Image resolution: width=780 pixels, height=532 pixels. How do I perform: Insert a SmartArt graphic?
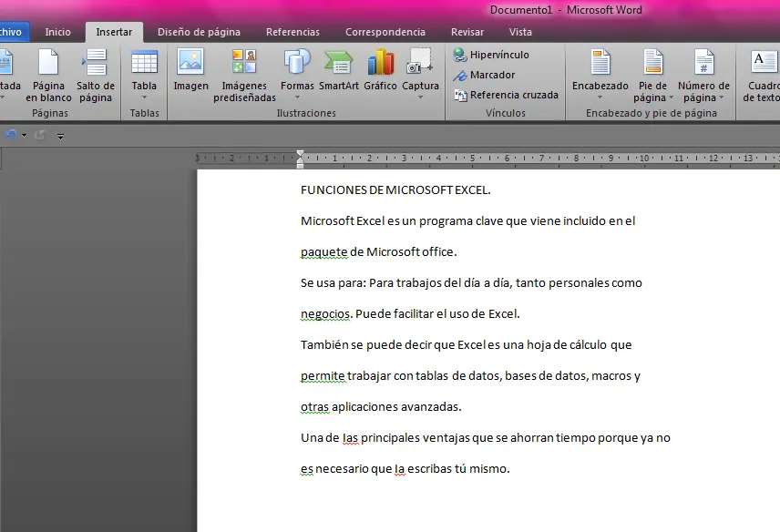(338, 71)
